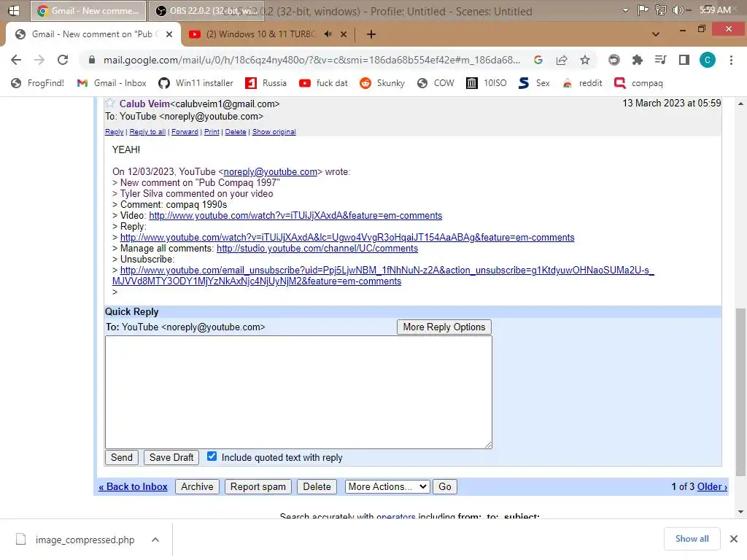Open the More Actions dropdown
The width and height of the screenshot is (747, 560).
pyautogui.click(x=387, y=486)
